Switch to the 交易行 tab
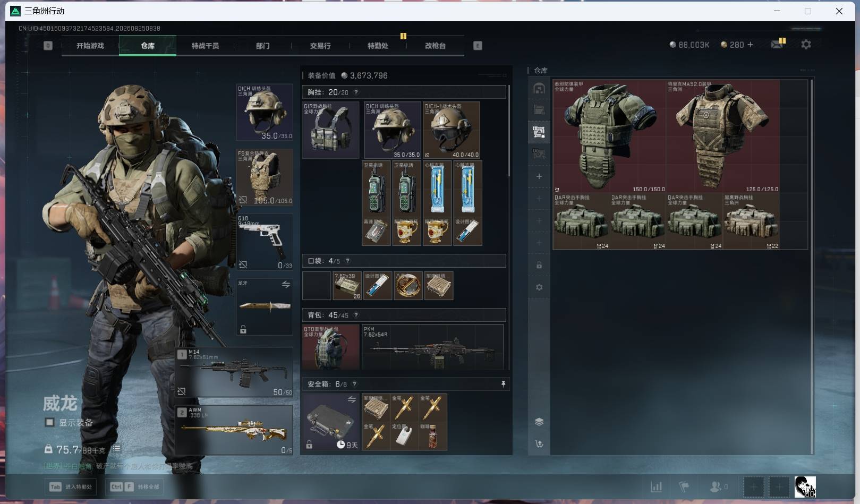 (x=320, y=46)
